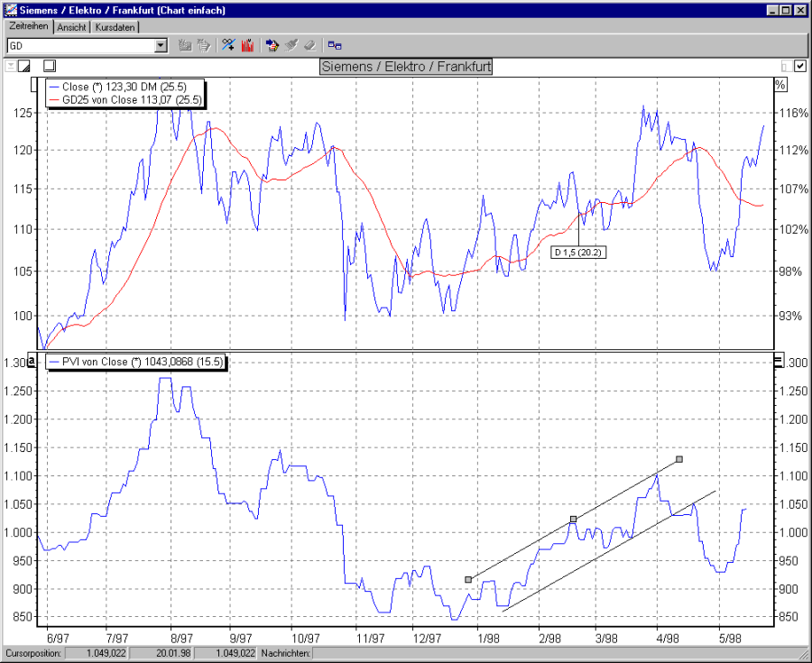Image resolution: width=812 pixels, height=663 pixels.
Task: Toggle percent scale display on price chart
Action: (x=780, y=84)
